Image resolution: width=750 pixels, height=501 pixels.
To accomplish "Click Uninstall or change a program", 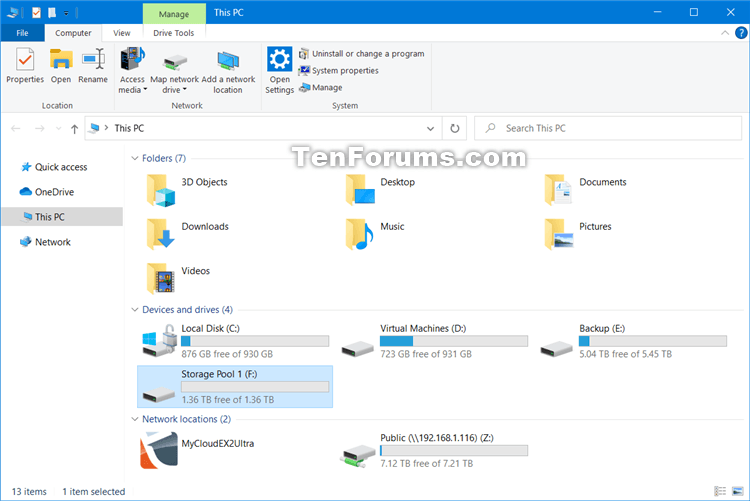I will [362, 54].
